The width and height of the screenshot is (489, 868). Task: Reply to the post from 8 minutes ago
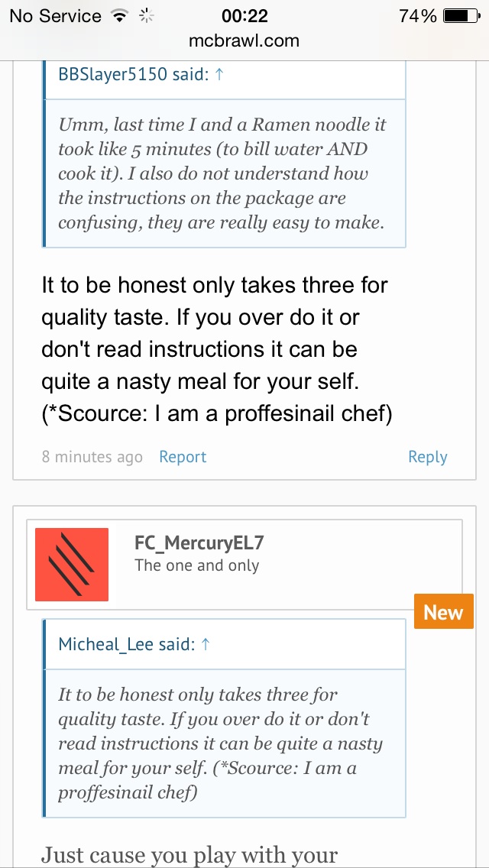(x=427, y=457)
